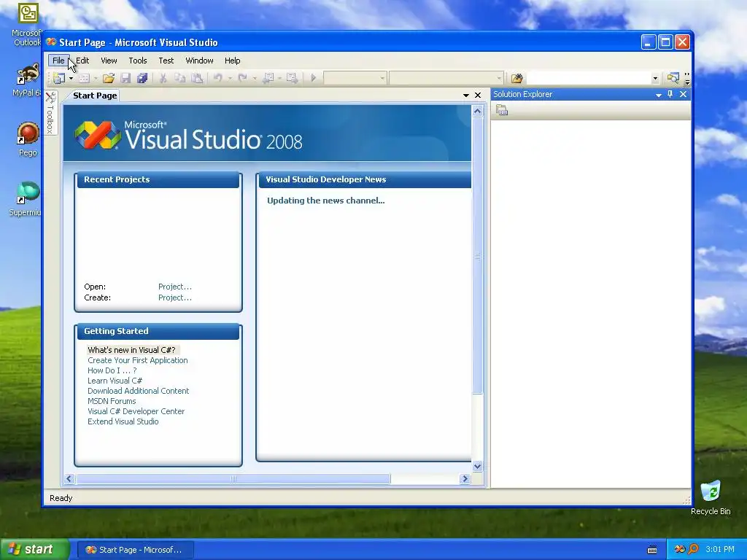Close the Solution Explorer panel

(x=683, y=94)
